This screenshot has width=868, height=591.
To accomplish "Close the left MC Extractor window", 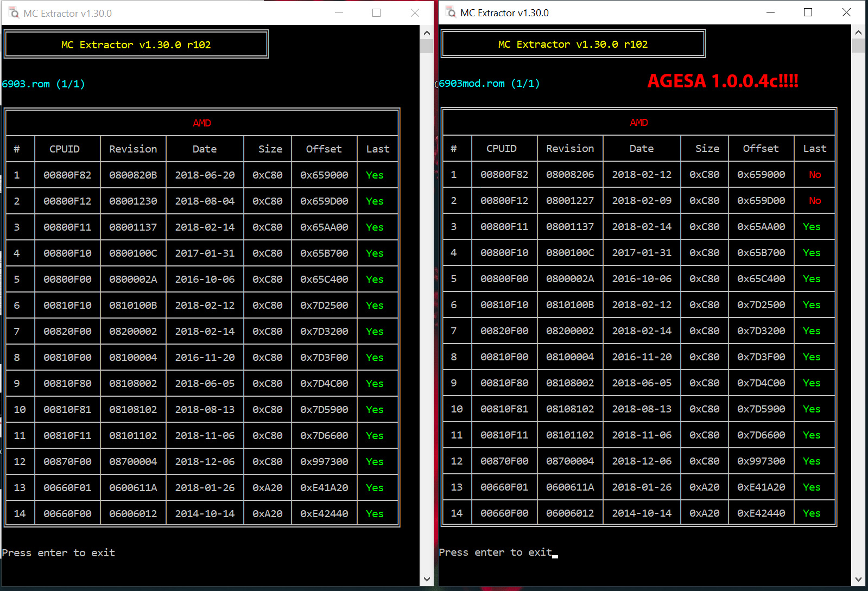I will (x=415, y=13).
